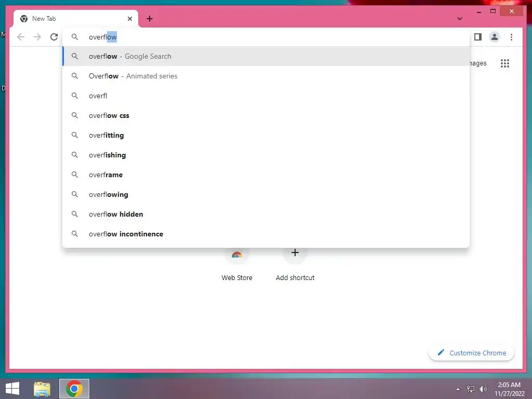Choose the 'overfl' suggestion
Image resolution: width=532 pixels, height=399 pixels.
[x=267, y=96]
